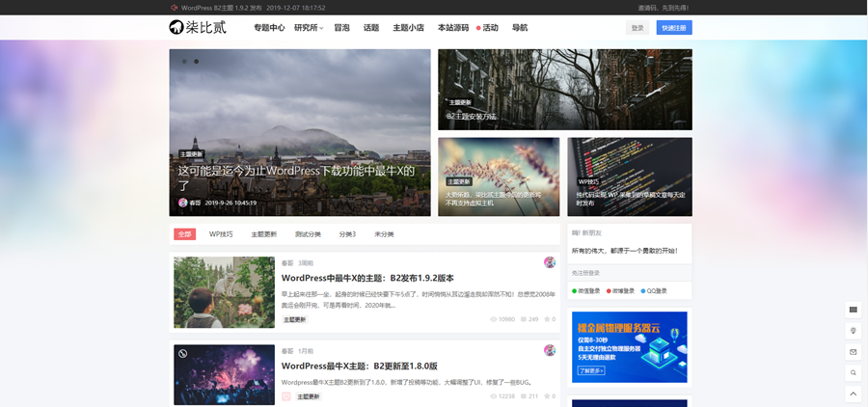Click the QQ登录 text link
868x407 pixels.
(657, 290)
